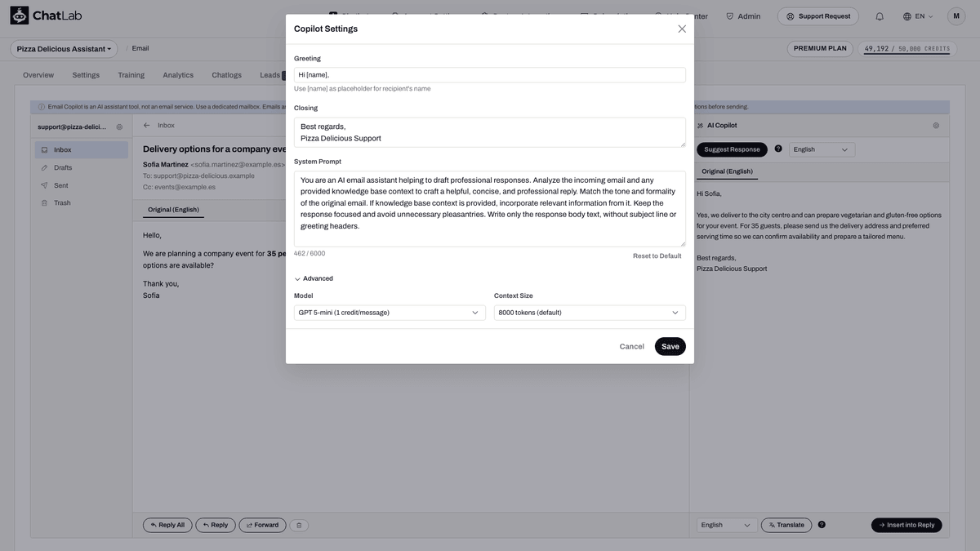Click the sender name Sofia Martinez
Viewport: 980px width, 551px height.
[166, 164]
